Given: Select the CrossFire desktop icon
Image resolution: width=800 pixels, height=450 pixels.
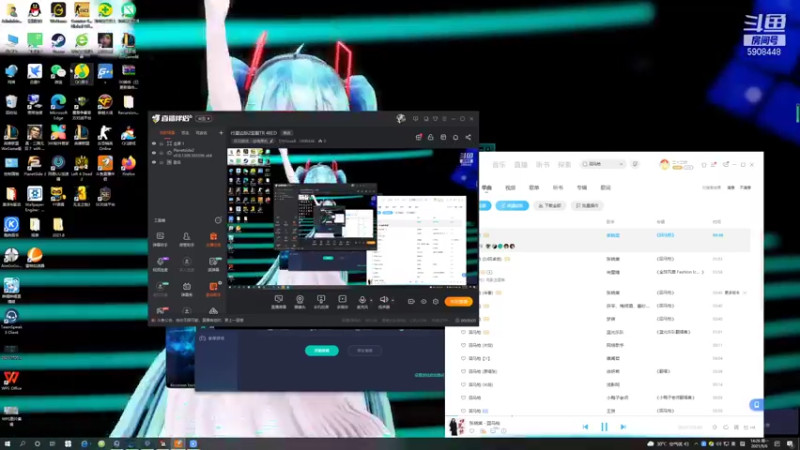Looking at the screenshot, I should point(105,102).
